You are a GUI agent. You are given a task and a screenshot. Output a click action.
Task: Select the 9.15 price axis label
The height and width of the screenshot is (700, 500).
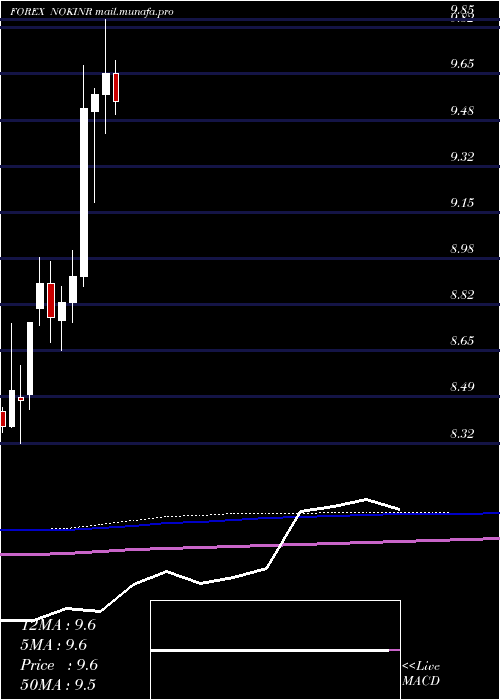[x=462, y=203]
